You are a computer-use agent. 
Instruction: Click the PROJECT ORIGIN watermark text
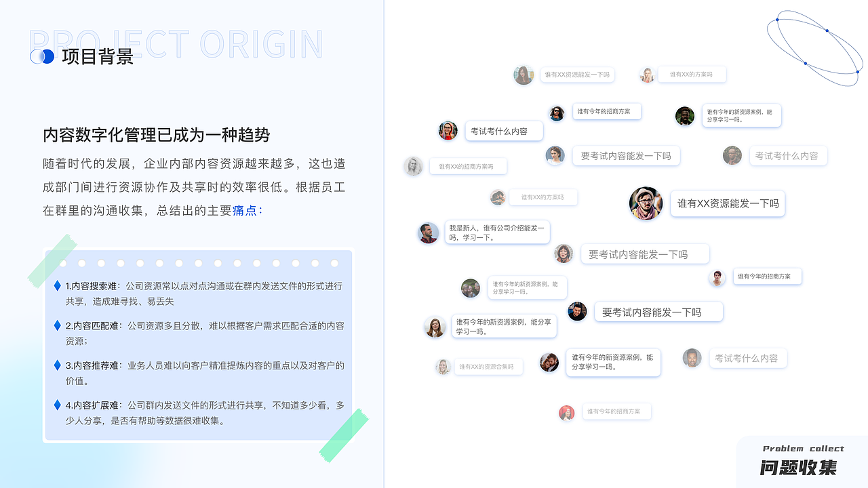175,44
